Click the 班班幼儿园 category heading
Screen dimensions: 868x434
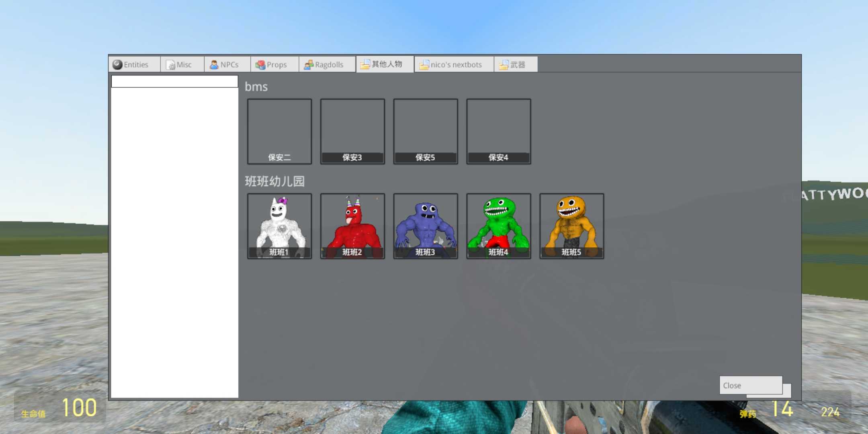click(275, 181)
